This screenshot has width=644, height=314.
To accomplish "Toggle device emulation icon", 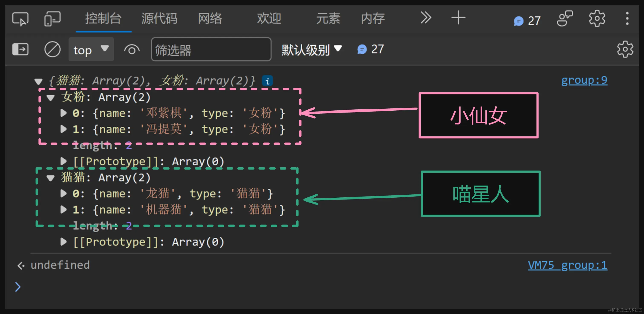I will tap(52, 19).
